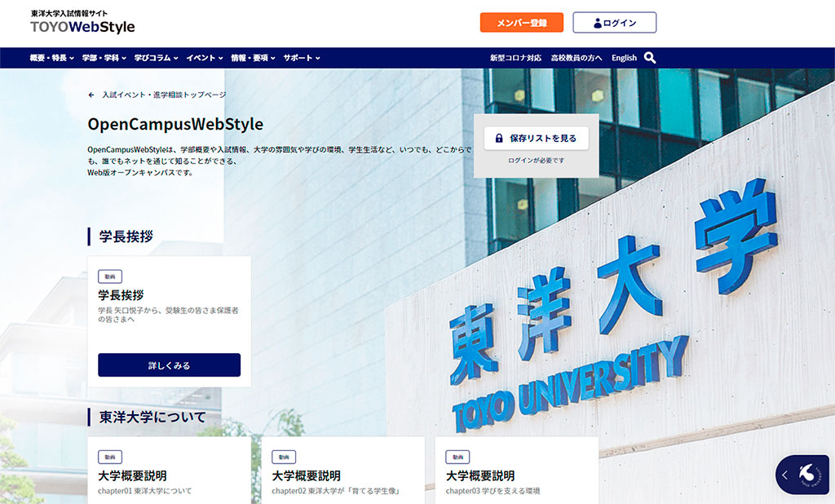Expand the 学部・学科 dropdown menu

(x=104, y=58)
